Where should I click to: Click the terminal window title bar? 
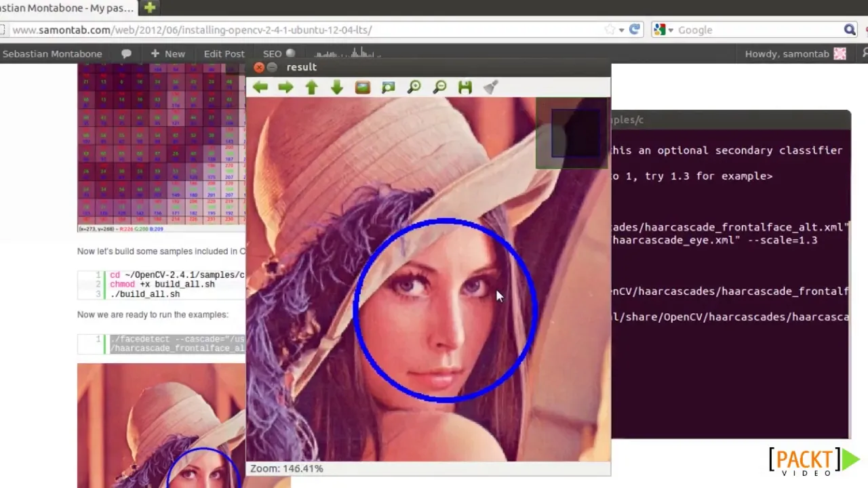click(730, 119)
